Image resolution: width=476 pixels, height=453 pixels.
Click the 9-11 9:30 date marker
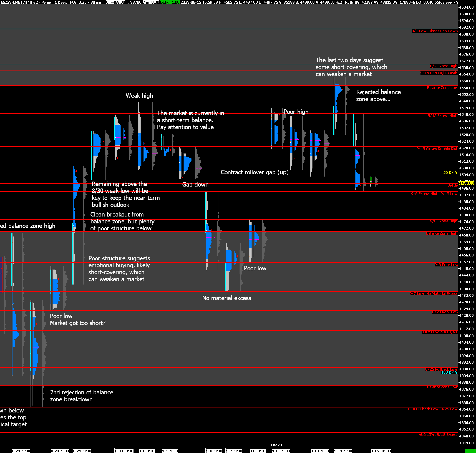281,451
